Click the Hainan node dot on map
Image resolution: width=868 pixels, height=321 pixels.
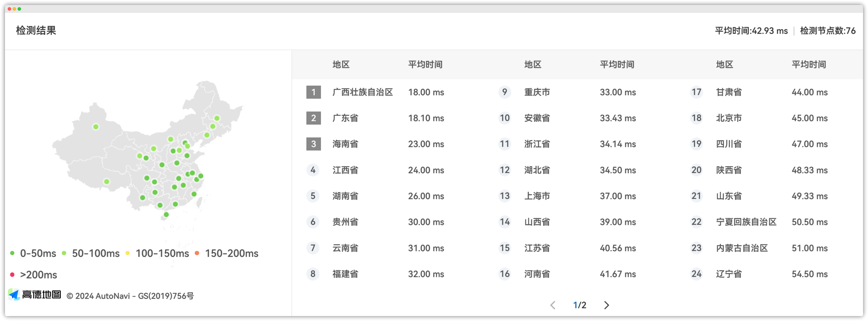(x=166, y=214)
